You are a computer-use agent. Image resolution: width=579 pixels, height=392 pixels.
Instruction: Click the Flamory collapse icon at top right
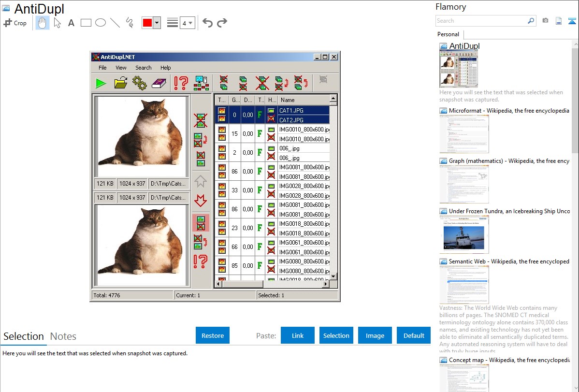click(572, 21)
